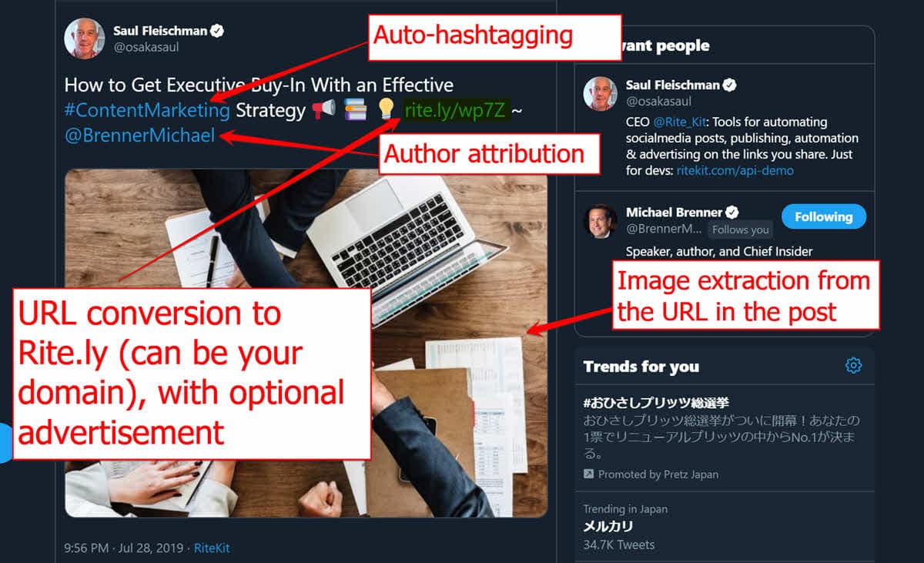Screen dimensions: 924x563
Task: Click Saul Fleischman's tweet avatar photo
Action: point(84,39)
